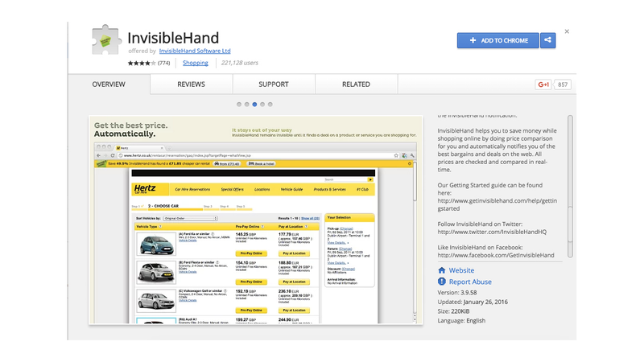Click the "Version: 3.9.58" text
This screenshot has height=362, width=644.
click(457, 293)
